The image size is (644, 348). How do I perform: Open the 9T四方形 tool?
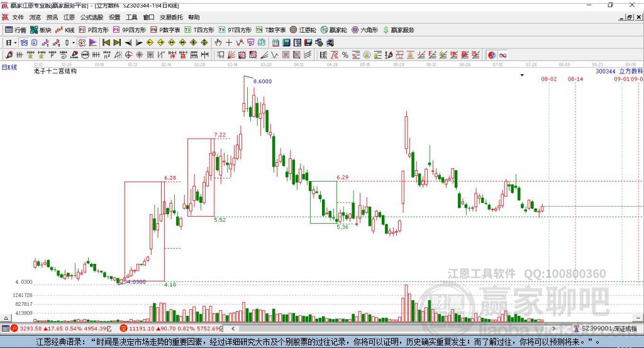coord(235,30)
